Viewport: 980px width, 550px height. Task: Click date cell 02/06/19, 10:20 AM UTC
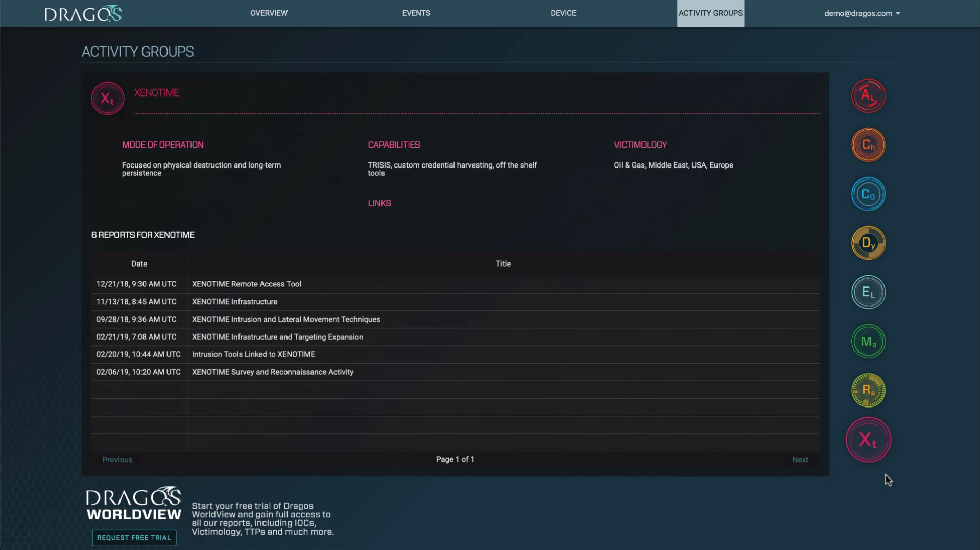pyautogui.click(x=138, y=372)
